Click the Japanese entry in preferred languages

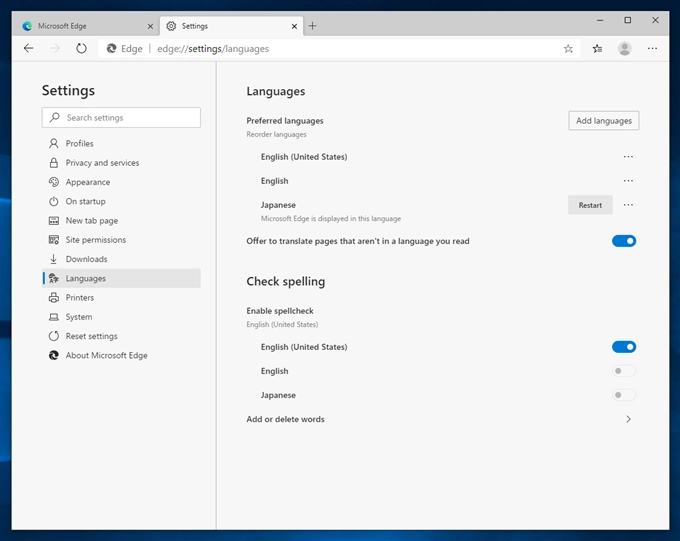click(278, 205)
